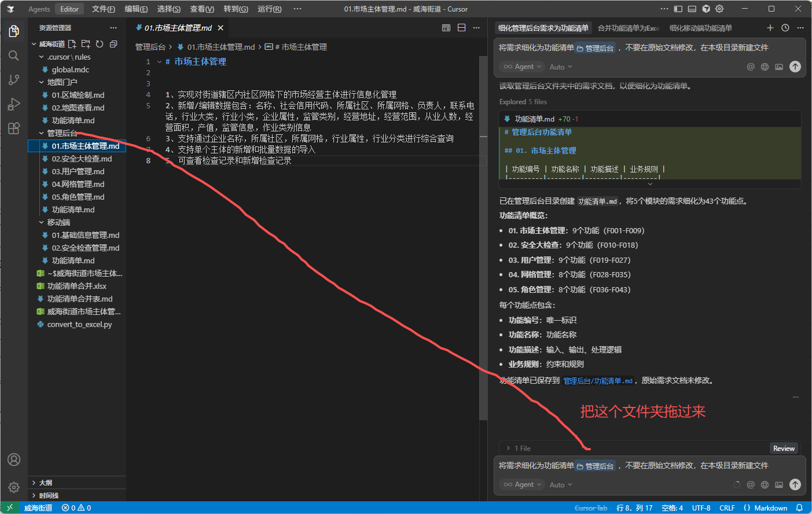
Task: Open the 管理后台/功能清单.md link in chat
Action: tap(598, 381)
